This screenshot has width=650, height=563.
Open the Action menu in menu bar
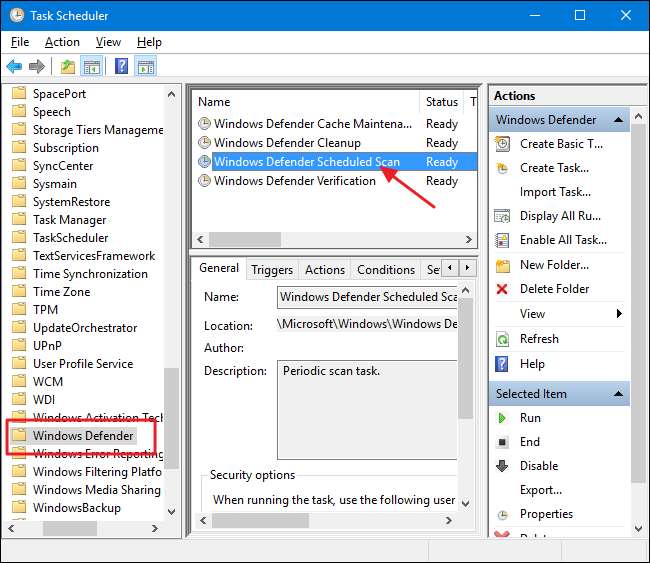pos(62,42)
